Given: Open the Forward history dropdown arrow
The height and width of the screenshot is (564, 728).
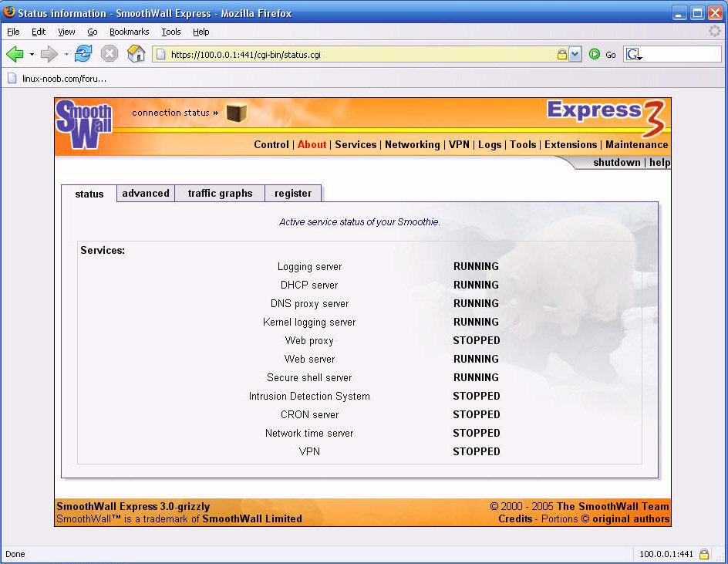Looking at the screenshot, I should tap(66, 54).
